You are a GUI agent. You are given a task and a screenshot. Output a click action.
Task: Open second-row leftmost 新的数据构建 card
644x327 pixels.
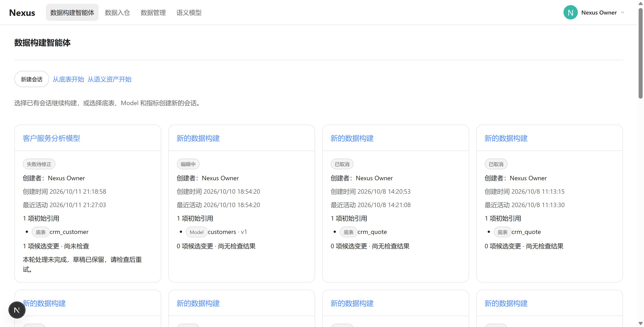(44, 303)
